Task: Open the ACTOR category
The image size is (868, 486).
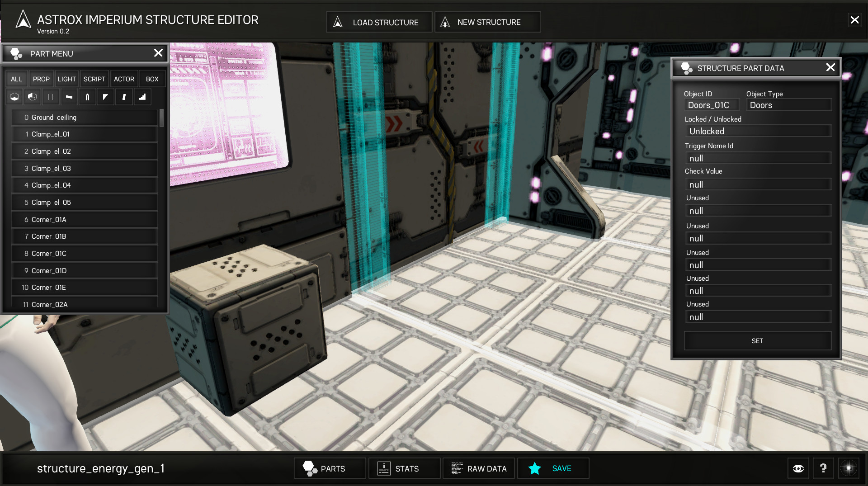Action: click(x=124, y=79)
